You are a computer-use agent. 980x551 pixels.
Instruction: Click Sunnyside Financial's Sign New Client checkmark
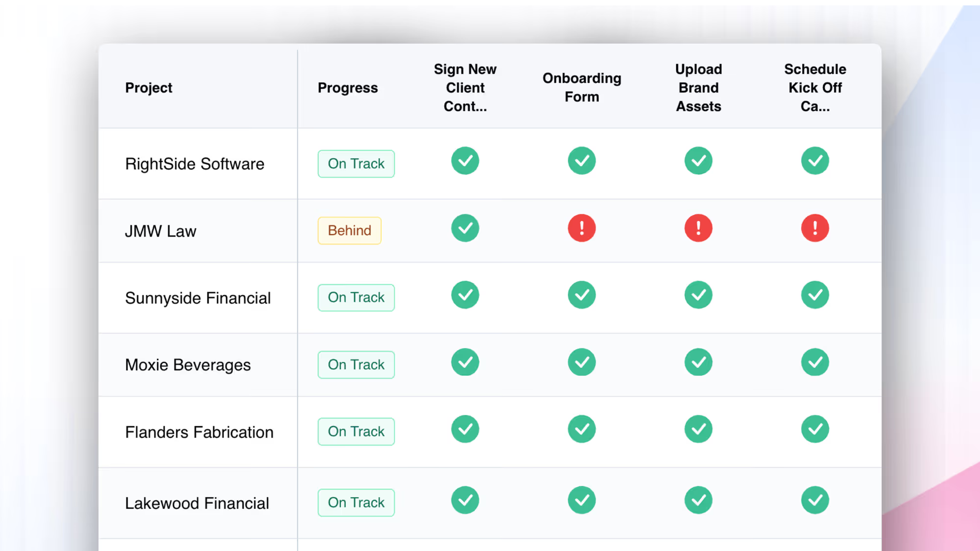pyautogui.click(x=465, y=295)
